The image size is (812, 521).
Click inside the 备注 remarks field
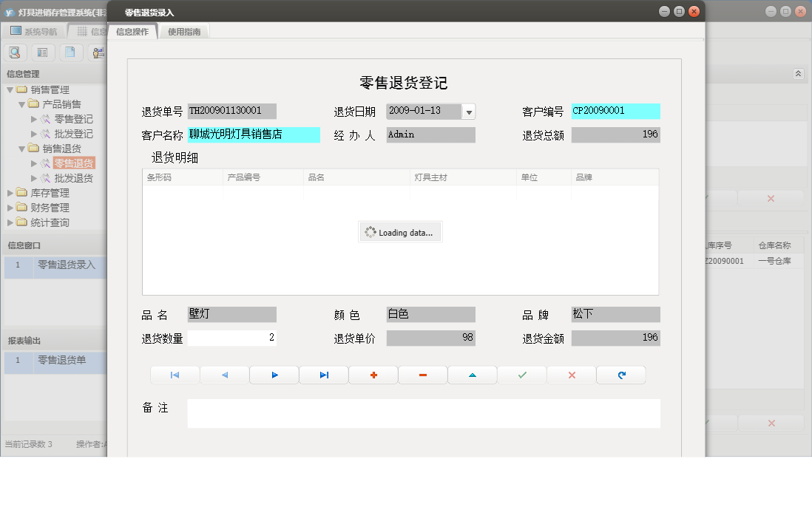pos(422,412)
